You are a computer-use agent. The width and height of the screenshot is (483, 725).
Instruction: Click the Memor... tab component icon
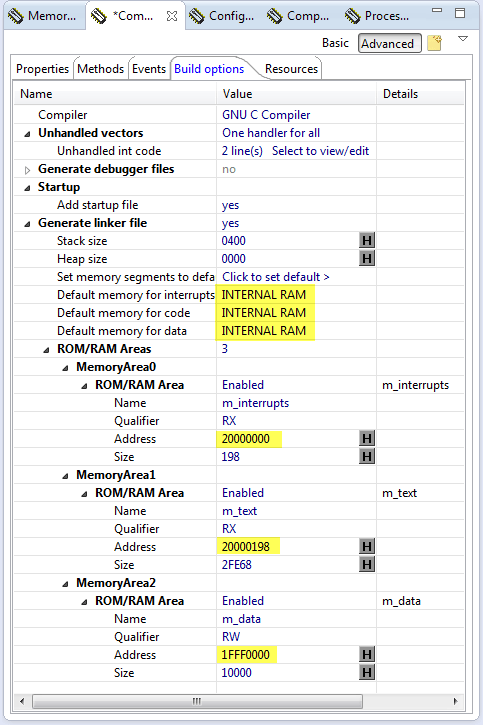[x=16, y=16]
